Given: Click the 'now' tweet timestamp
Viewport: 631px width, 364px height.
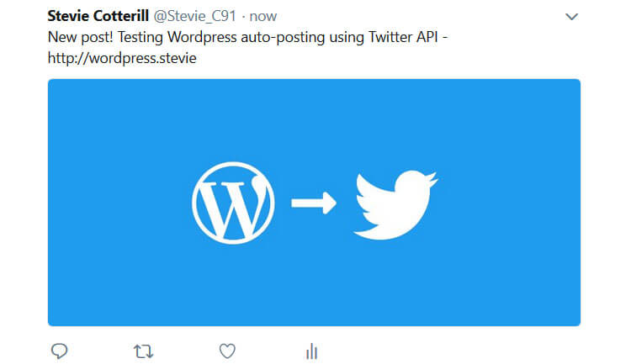Looking at the screenshot, I should point(262,17).
